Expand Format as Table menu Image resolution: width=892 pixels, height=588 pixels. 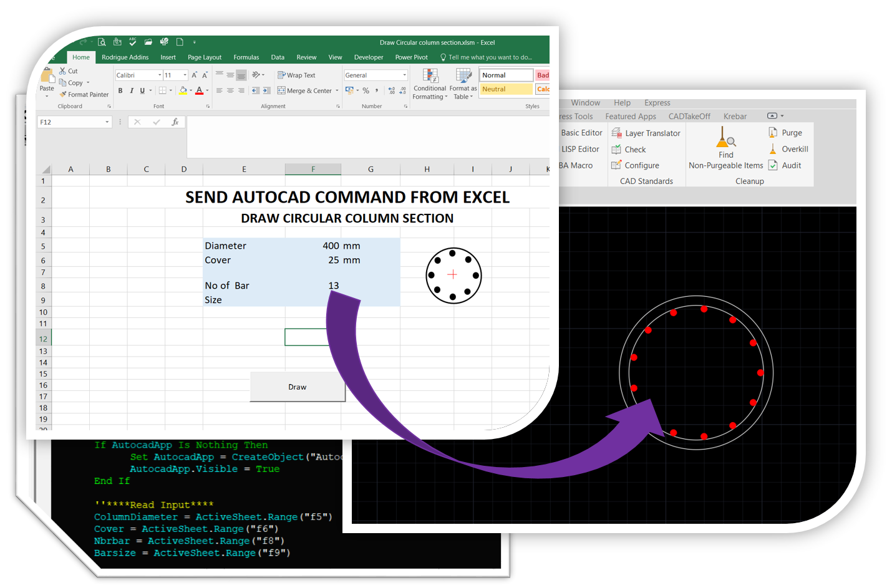pyautogui.click(x=463, y=84)
